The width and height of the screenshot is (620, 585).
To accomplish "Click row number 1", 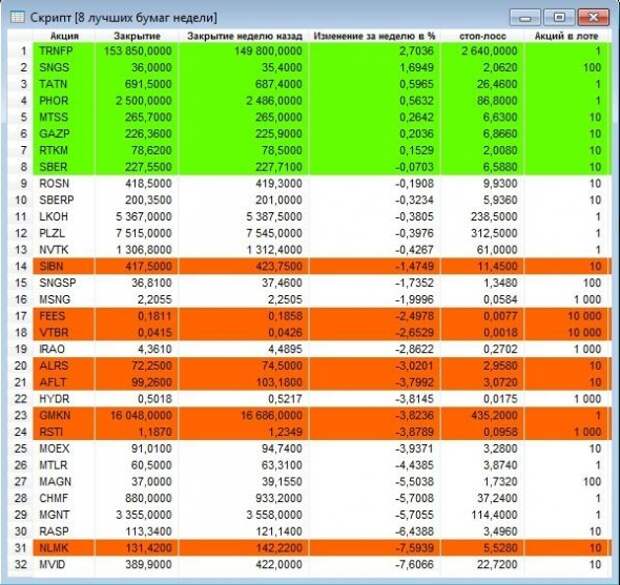I will [x=23, y=51].
